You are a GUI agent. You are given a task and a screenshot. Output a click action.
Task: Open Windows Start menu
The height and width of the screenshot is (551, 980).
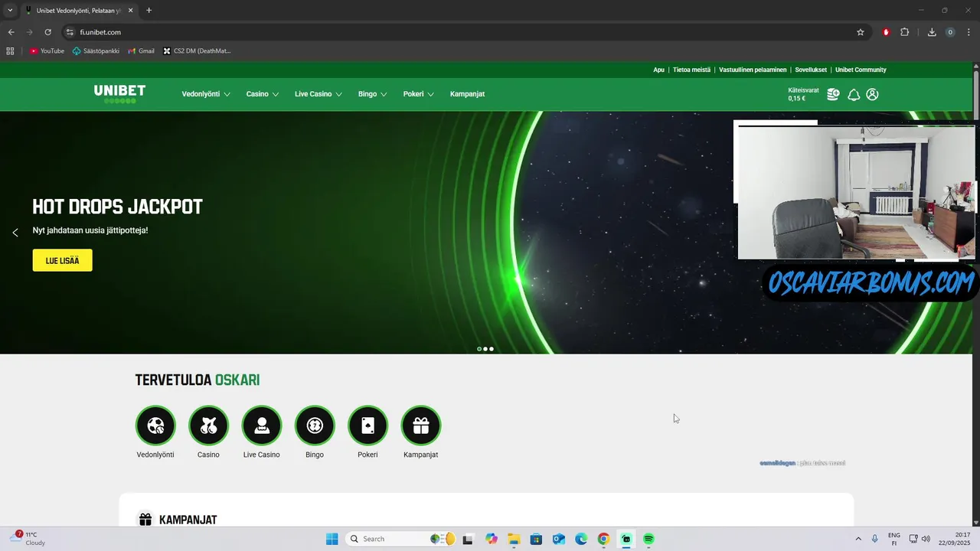coord(332,539)
